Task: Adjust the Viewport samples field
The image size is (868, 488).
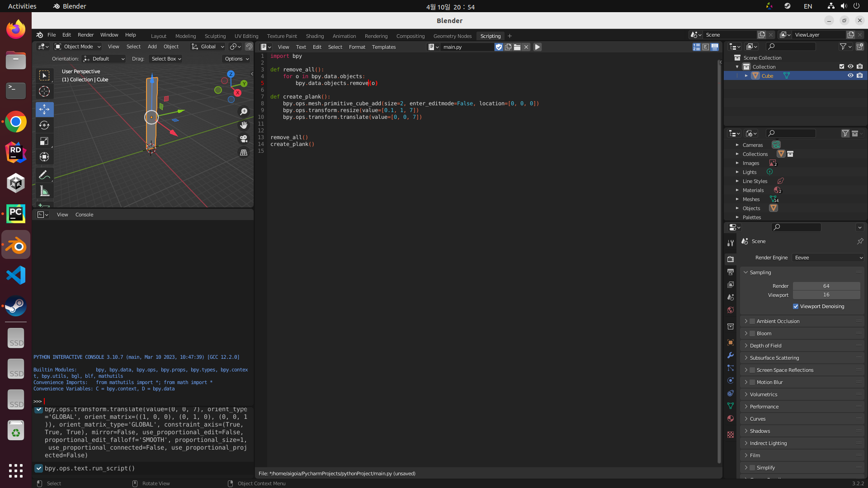Action: click(826, 295)
